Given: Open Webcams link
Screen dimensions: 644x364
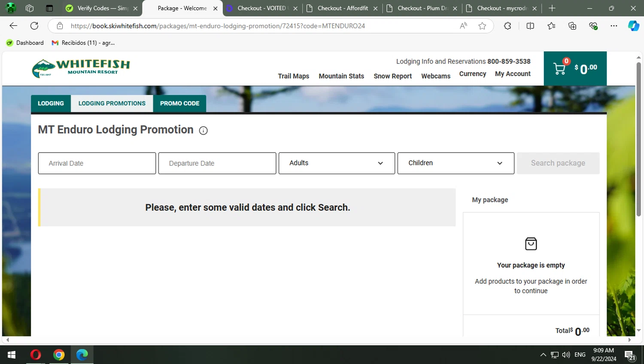Looking at the screenshot, I should coord(436,76).
